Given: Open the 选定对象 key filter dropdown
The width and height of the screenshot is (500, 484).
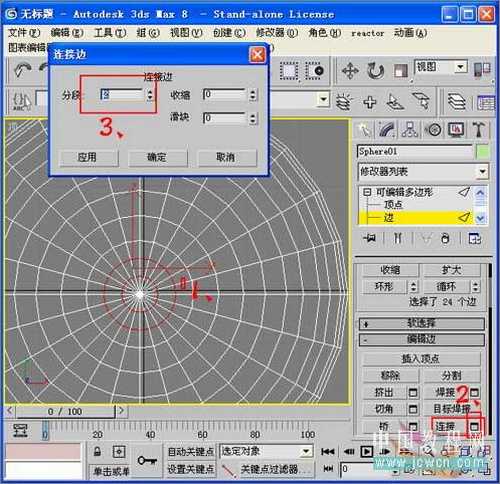Looking at the screenshot, I should [306, 452].
